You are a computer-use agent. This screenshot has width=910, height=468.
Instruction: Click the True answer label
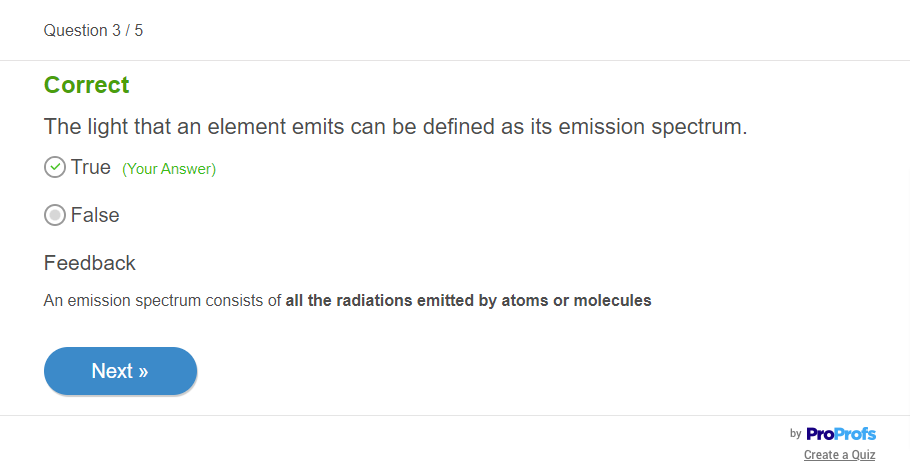90,167
